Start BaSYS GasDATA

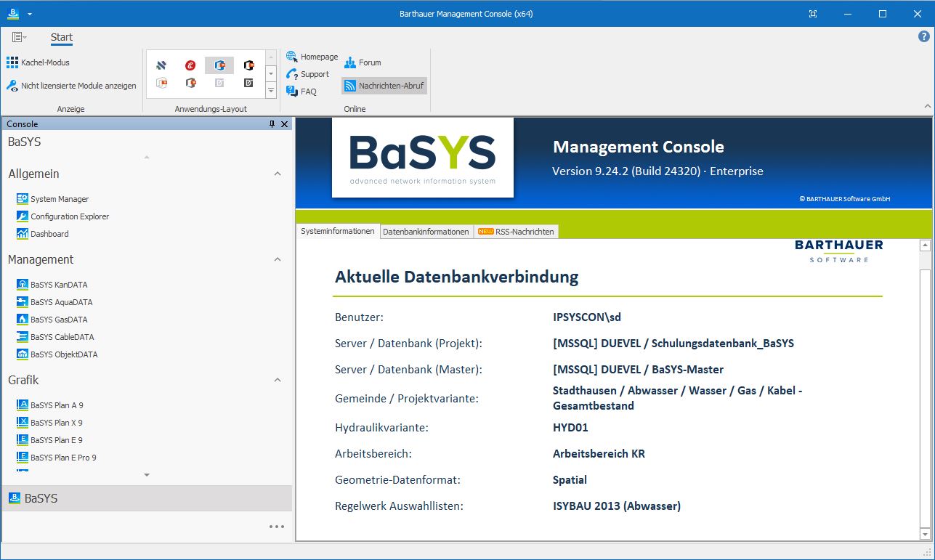point(52,320)
